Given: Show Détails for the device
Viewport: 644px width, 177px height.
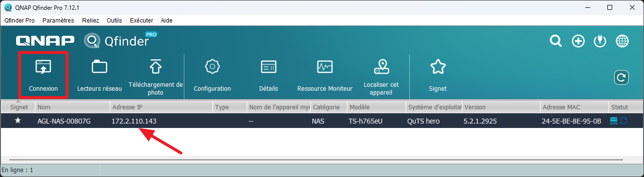Looking at the screenshot, I should coord(268,67).
